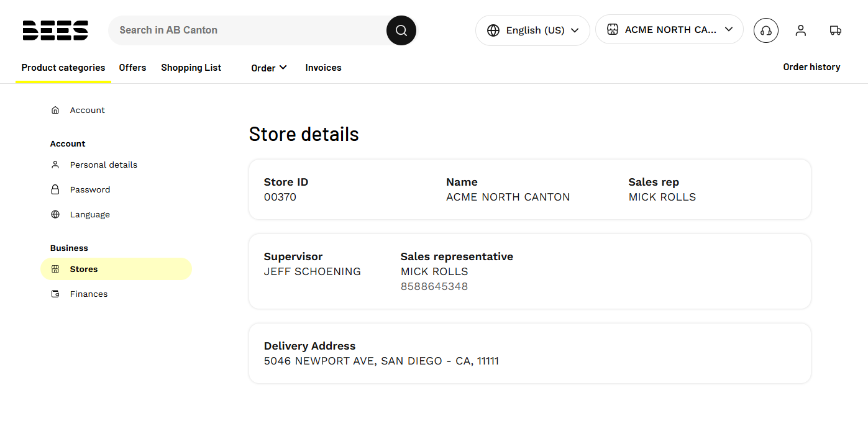Click supervisor name JEFF SCHOENING
The image size is (868, 444).
coord(313,271)
